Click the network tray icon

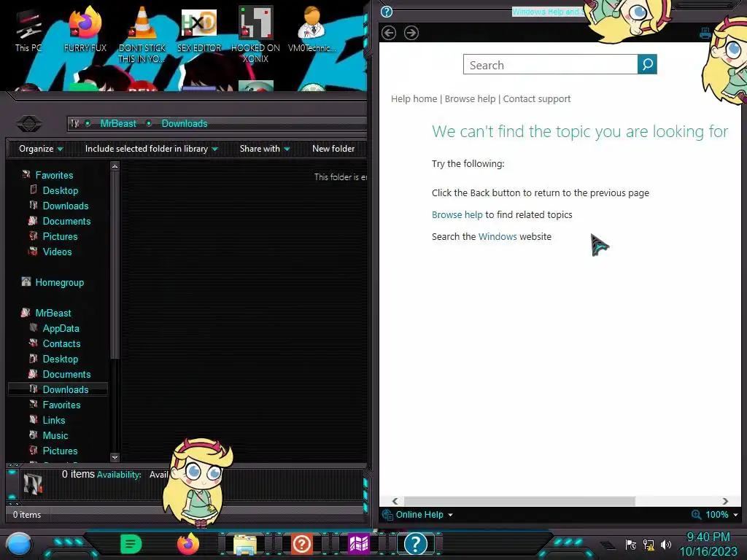click(649, 544)
